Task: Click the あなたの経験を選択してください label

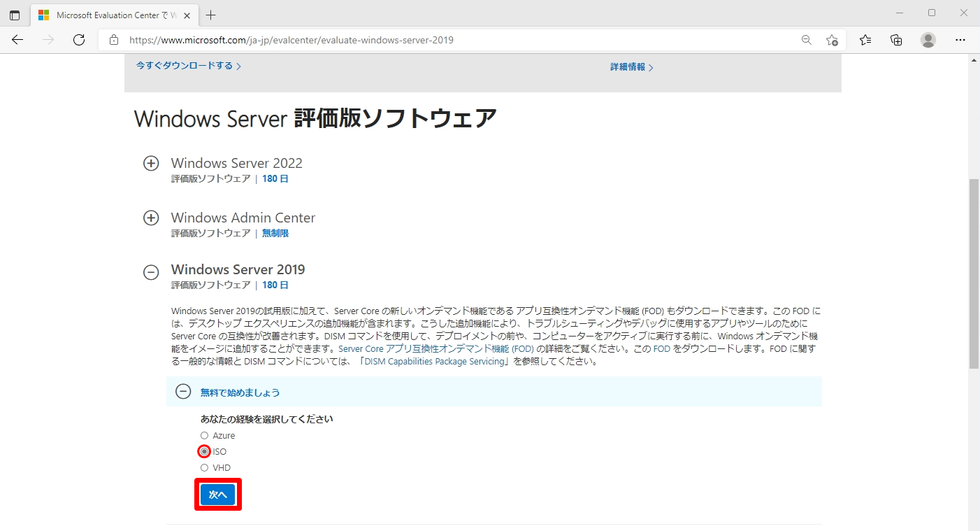Action: 267,419
